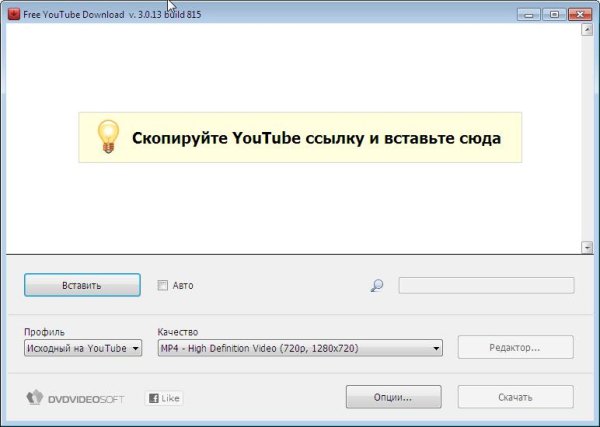Image resolution: width=600 pixels, height=427 pixels.
Task: Click the scrollbar up arrow
Action: (x=587, y=29)
